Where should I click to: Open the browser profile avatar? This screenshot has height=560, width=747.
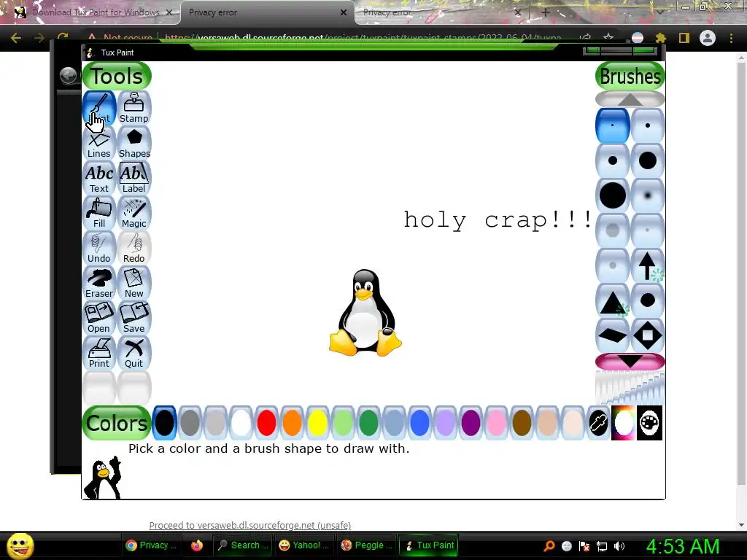click(x=708, y=38)
